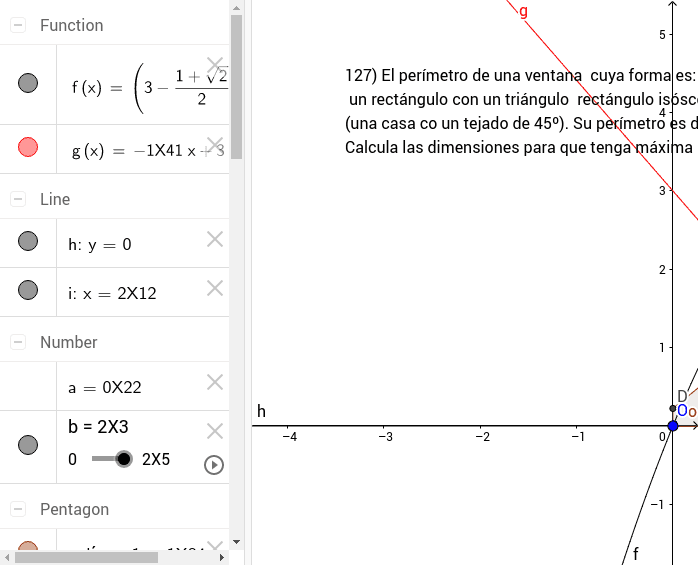
Task: Delete slider b with its X icon
Action: (215, 431)
